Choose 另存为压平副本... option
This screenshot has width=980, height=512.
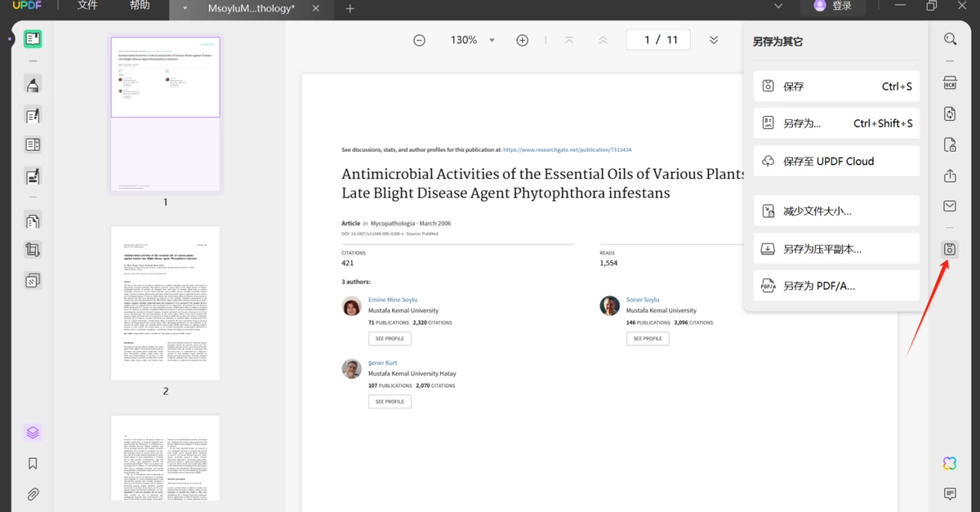point(836,249)
